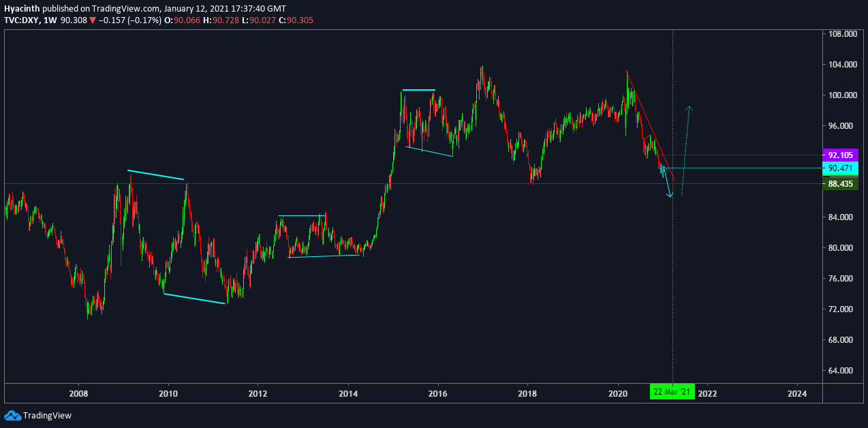The image size is (868, 428).
Task: Click the 2010 year on time axis
Action: [x=168, y=393]
